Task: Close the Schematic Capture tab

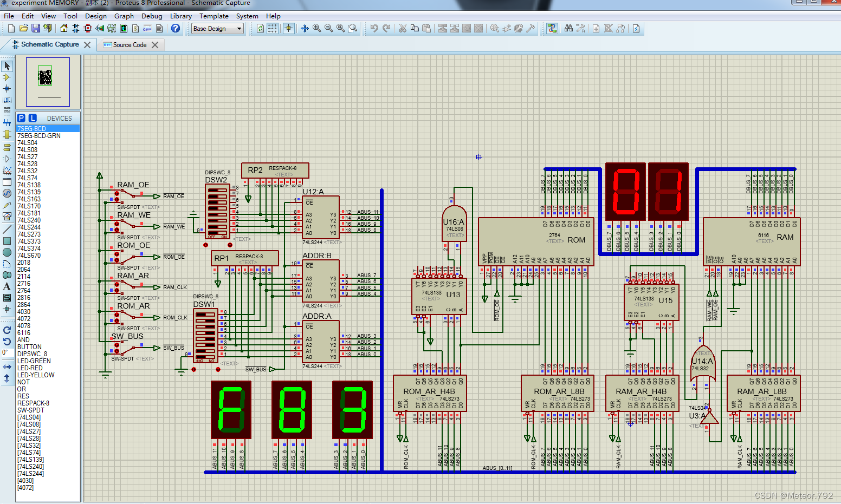Action: pos(87,45)
